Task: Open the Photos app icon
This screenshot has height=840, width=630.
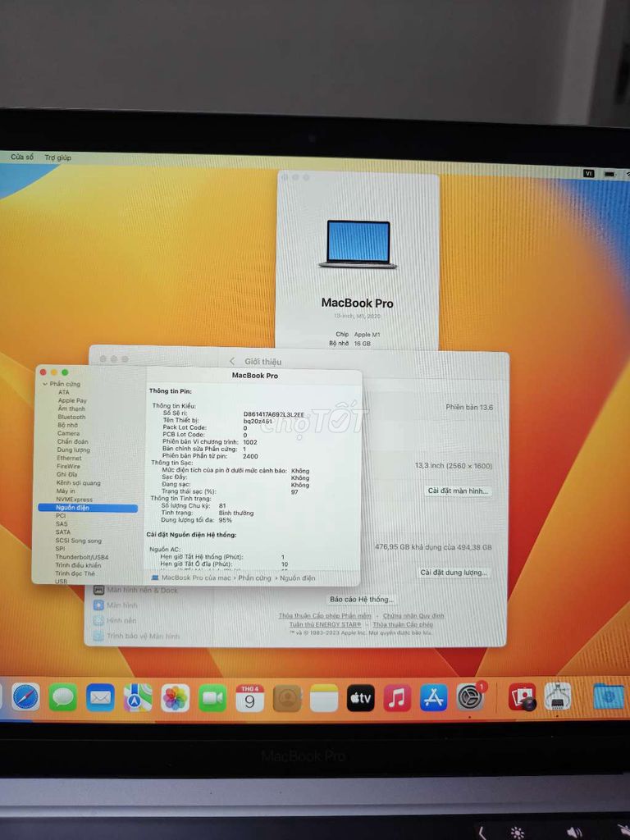Action: click(x=176, y=697)
